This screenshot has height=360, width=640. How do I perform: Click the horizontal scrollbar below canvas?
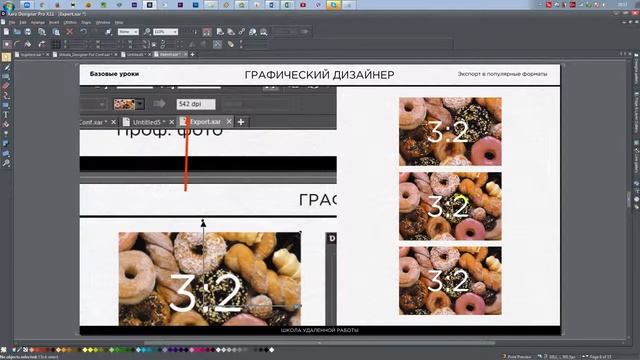coord(320,343)
